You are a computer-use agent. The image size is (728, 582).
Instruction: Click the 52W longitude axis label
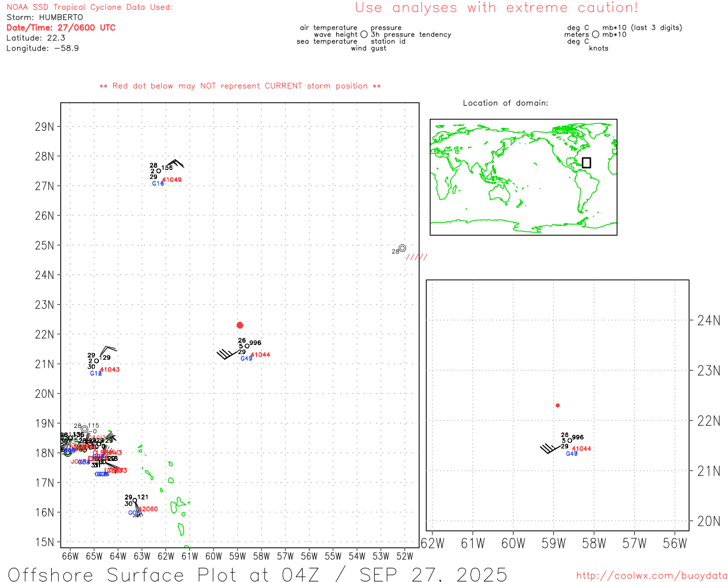pos(404,556)
